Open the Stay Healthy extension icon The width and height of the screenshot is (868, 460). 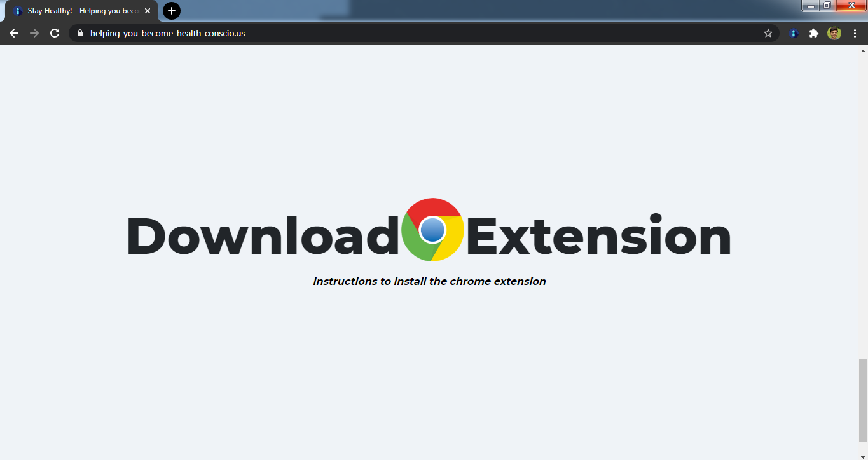click(794, 33)
